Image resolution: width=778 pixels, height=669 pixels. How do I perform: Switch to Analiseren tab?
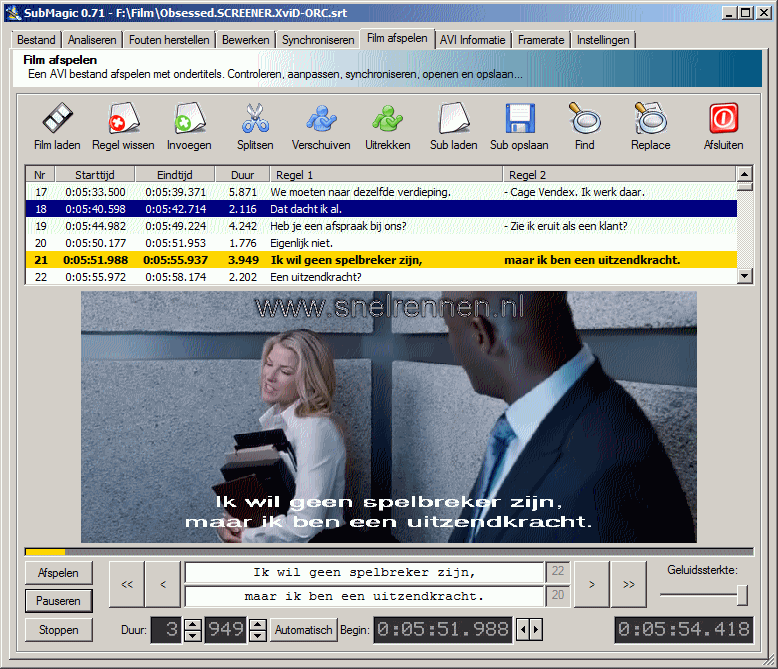92,40
